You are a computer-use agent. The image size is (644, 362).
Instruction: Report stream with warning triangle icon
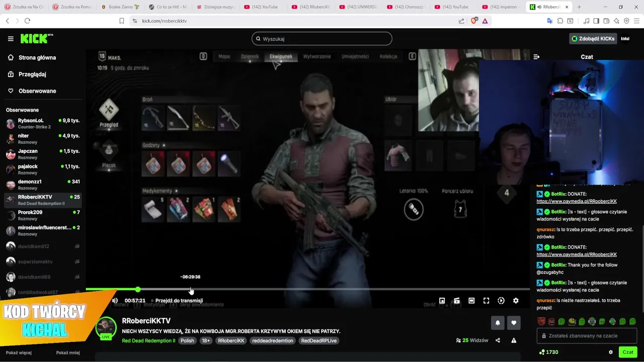514,340
